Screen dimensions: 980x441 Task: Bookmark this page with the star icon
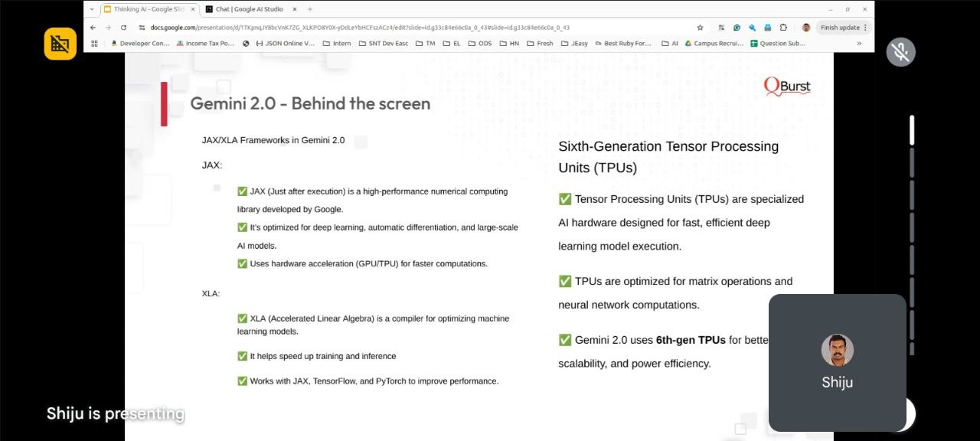[700, 28]
